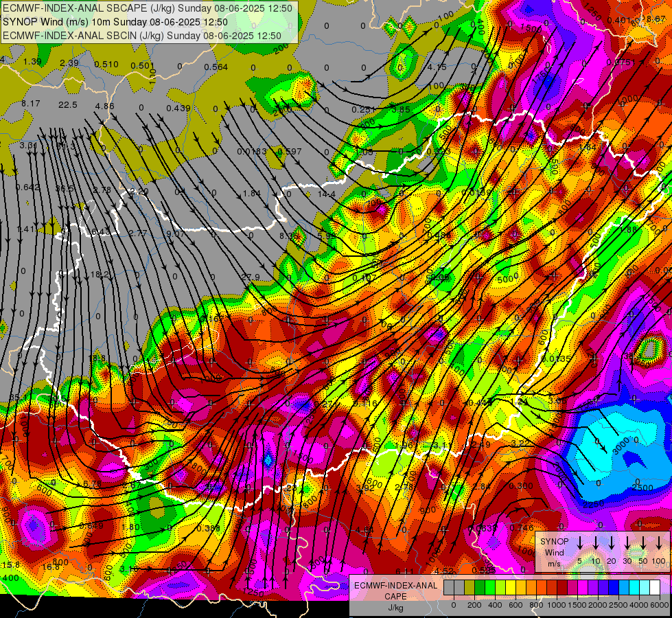Click the 4000 tick label in CAPE legend
Screen dimensions: 672x618
point(639,605)
